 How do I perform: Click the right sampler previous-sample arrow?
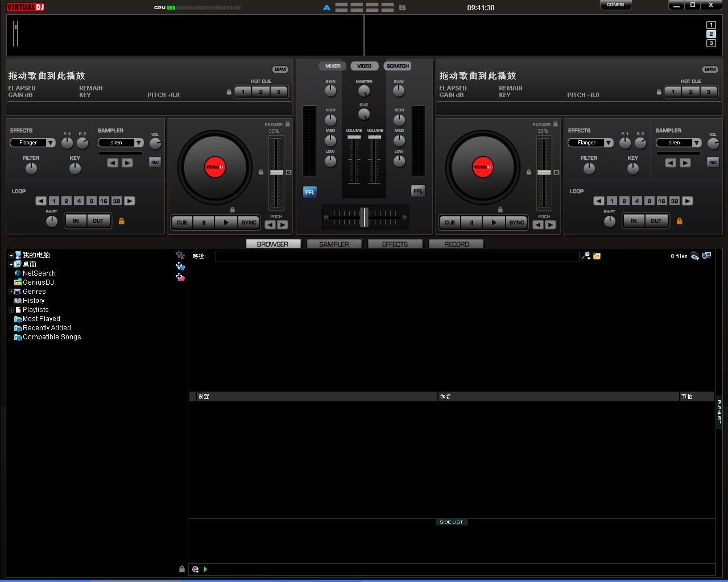click(x=671, y=163)
